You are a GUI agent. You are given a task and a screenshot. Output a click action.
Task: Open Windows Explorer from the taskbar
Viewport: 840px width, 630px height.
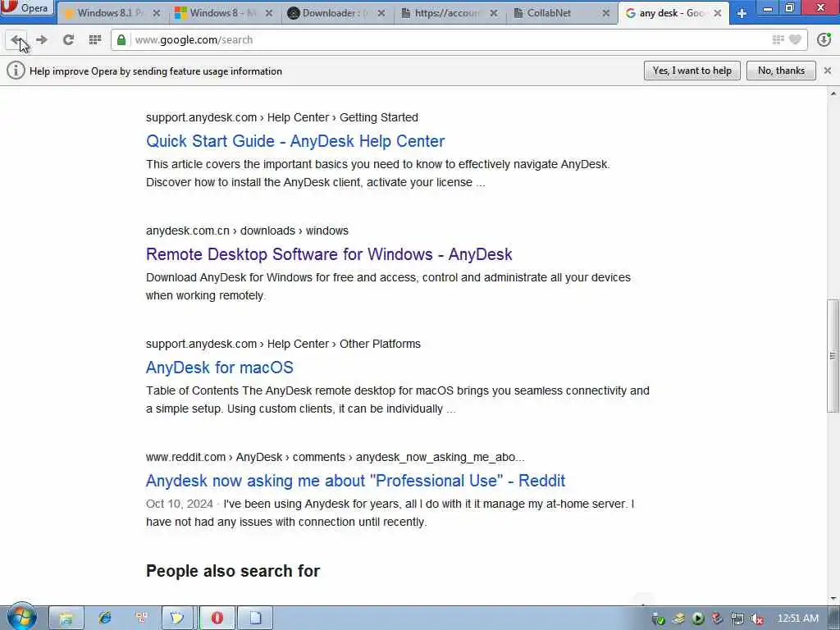(66, 619)
